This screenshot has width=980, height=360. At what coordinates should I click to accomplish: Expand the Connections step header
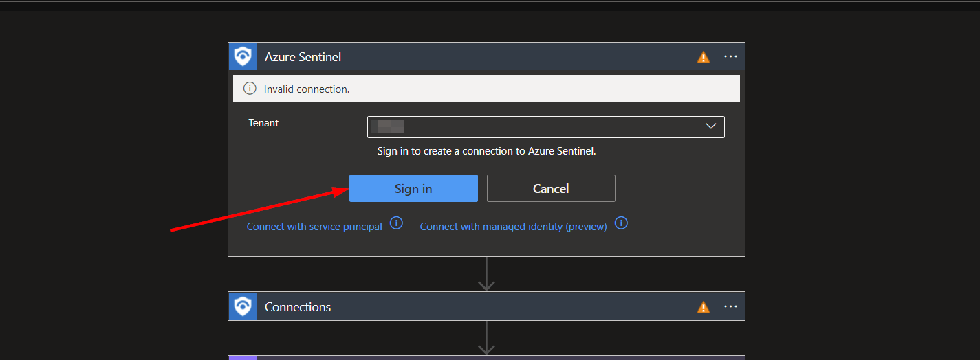(x=486, y=306)
